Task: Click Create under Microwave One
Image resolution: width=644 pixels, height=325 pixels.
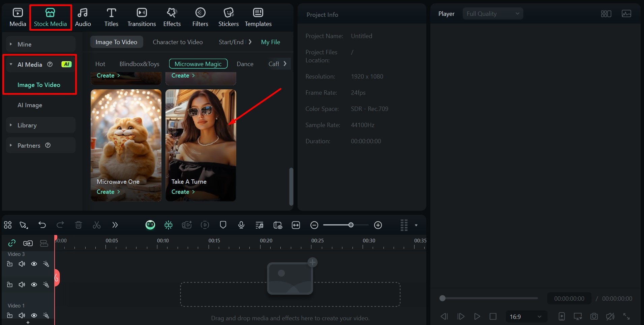Action: (108, 192)
